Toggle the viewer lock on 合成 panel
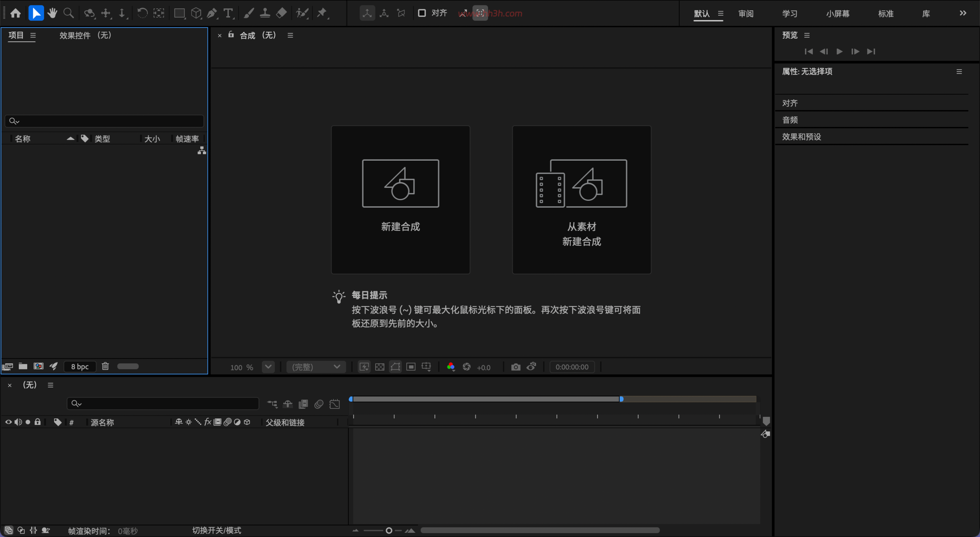This screenshot has height=537, width=980. [231, 35]
